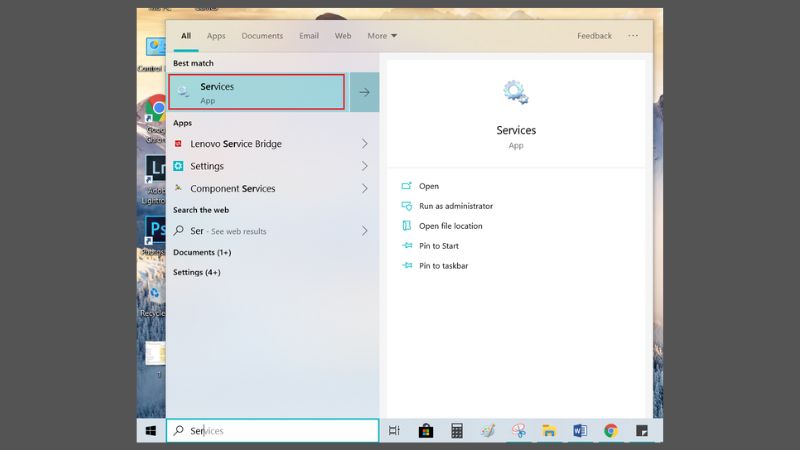Viewport: 800px width, 450px height.
Task: Switch to the Apps search tab
Action: point(216,36)
